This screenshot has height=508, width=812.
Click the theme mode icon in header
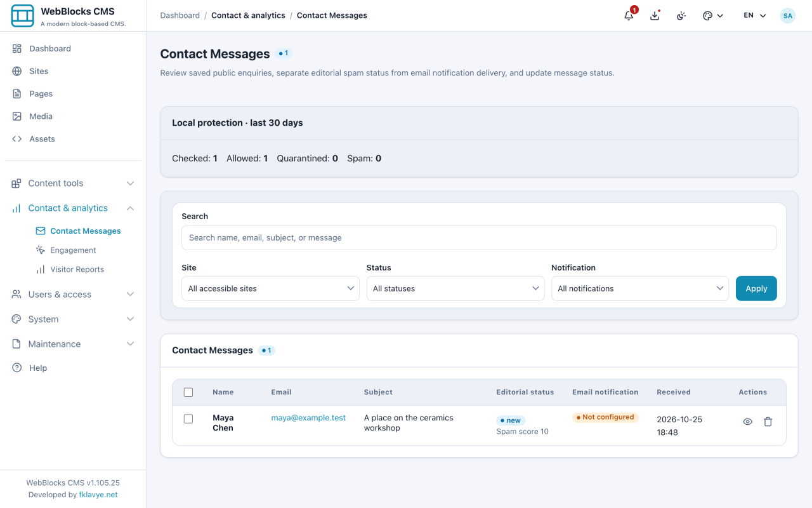click(x=681, y=16)
